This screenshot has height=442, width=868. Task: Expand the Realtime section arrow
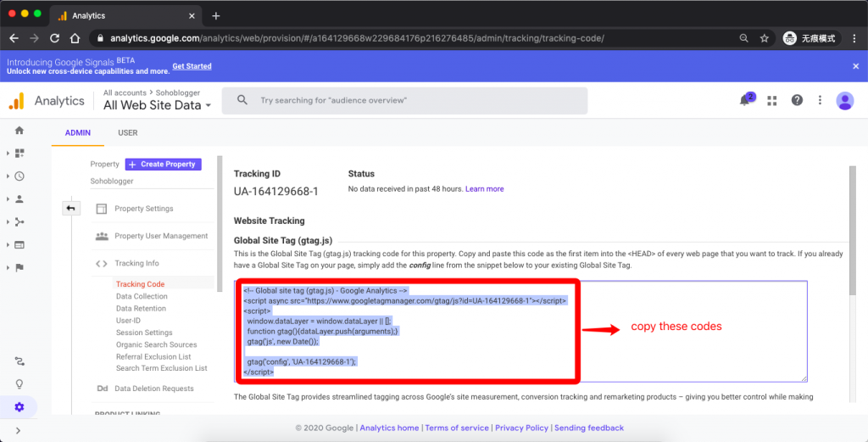8,176
